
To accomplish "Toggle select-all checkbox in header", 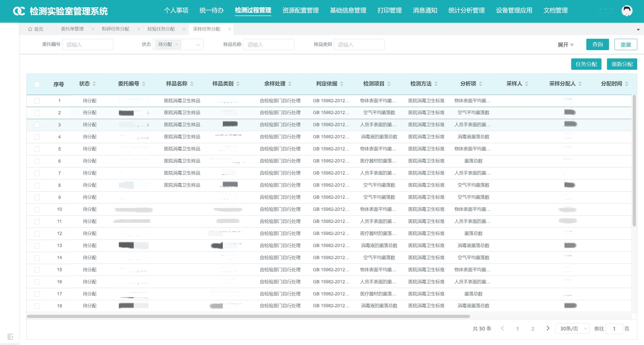I will coord(37,84).
